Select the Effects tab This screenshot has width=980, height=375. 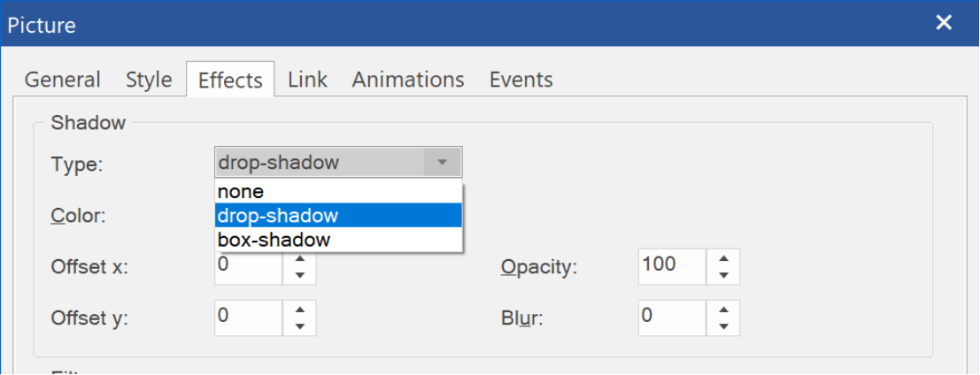(230, 80)
